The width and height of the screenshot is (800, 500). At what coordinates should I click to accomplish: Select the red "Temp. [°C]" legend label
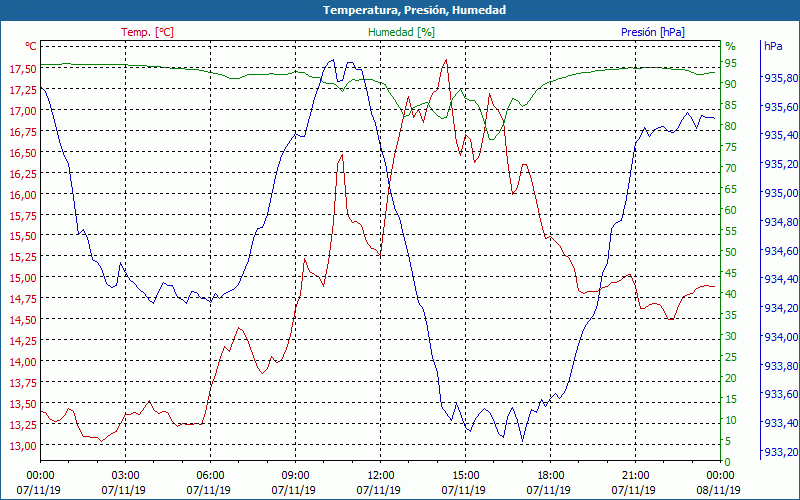[147, 32]
